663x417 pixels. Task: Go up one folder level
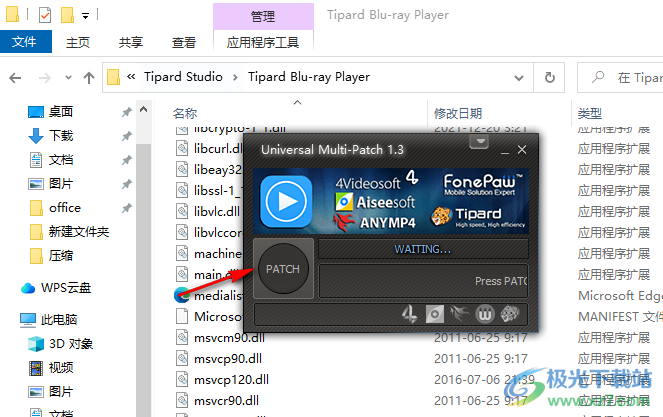(89, 78)
